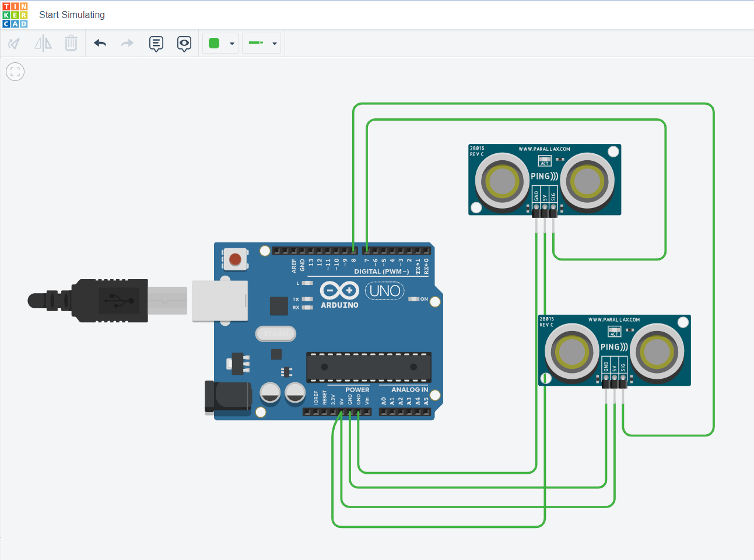Click the Tinkercad logo
This screenshot has width=754, height=560.
(x=15, y=15)
